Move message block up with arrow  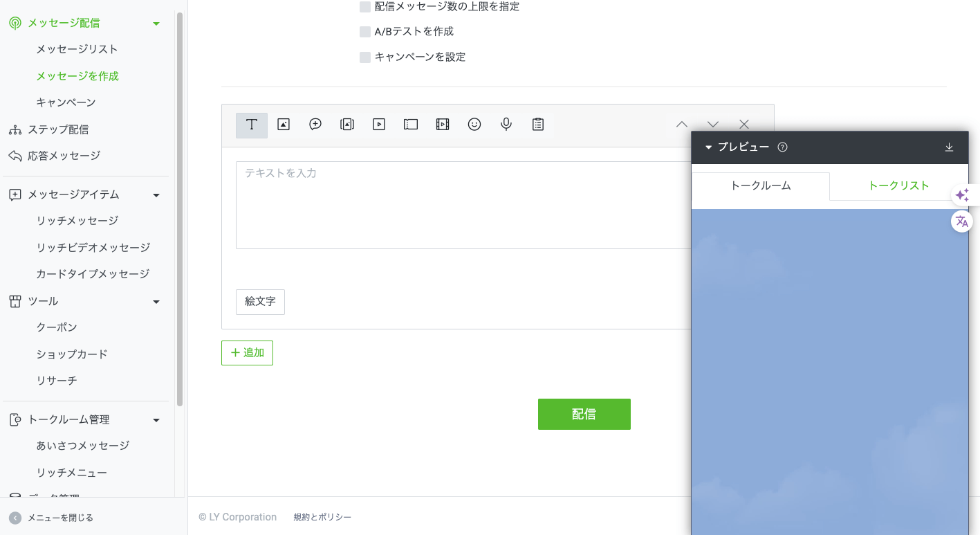point(682,125)
